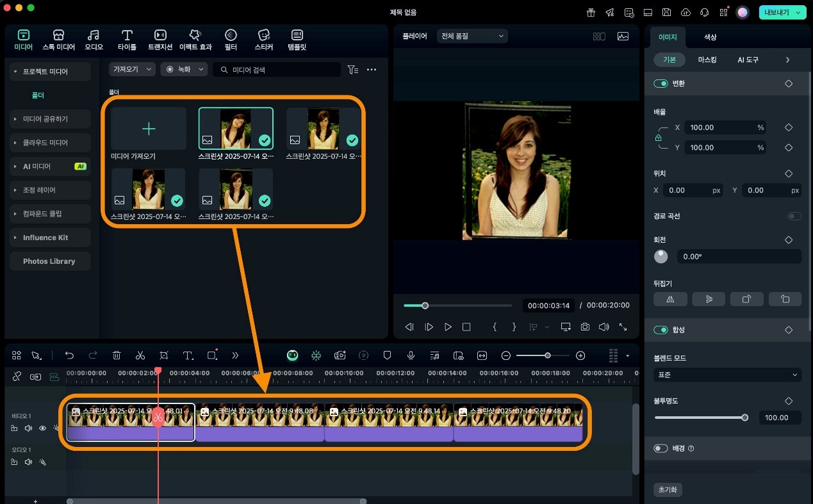Click the floppy disk save icon
This screenshot has height=504, width=813.
click(x=667, y=12)
